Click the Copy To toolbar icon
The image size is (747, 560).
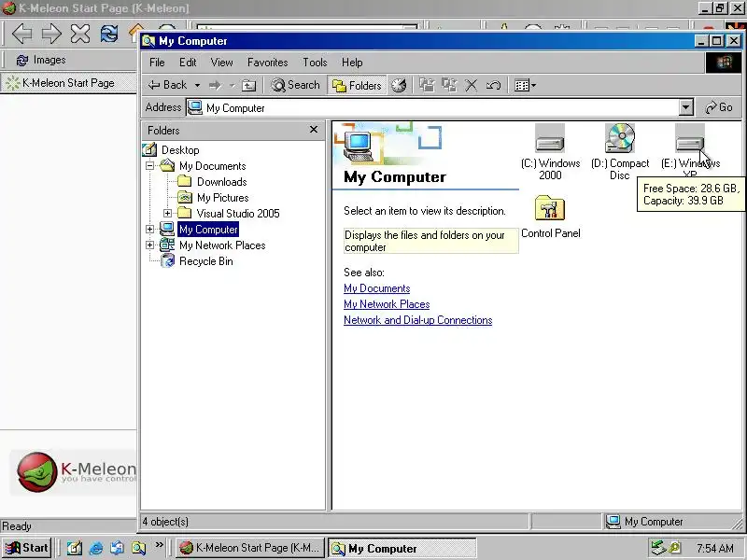click(x=449, y=86)
